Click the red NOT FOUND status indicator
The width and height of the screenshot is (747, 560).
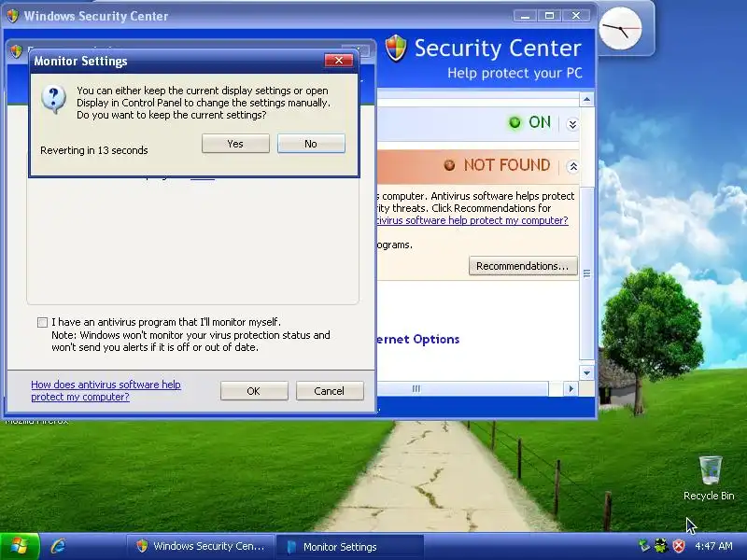click(x=449, y=165)
